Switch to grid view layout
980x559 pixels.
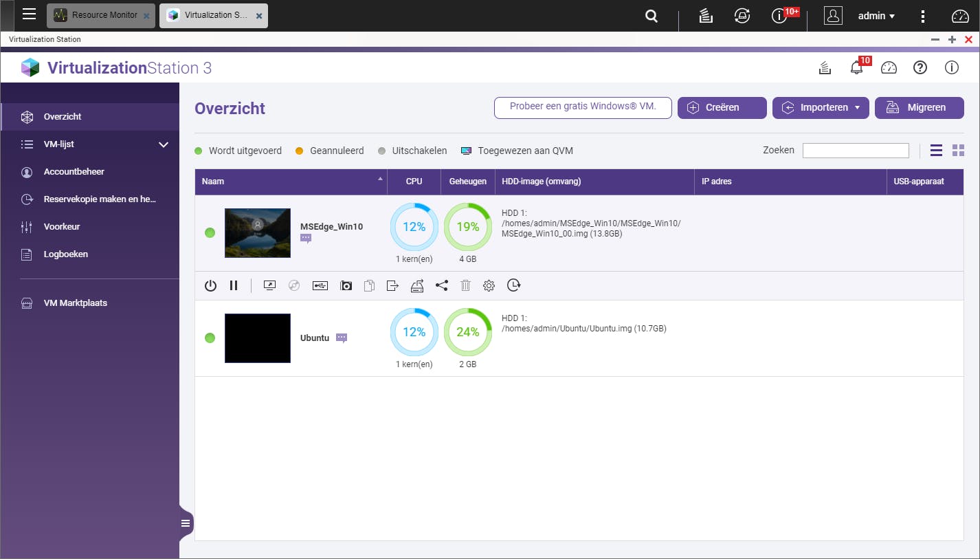coord(958,151)
